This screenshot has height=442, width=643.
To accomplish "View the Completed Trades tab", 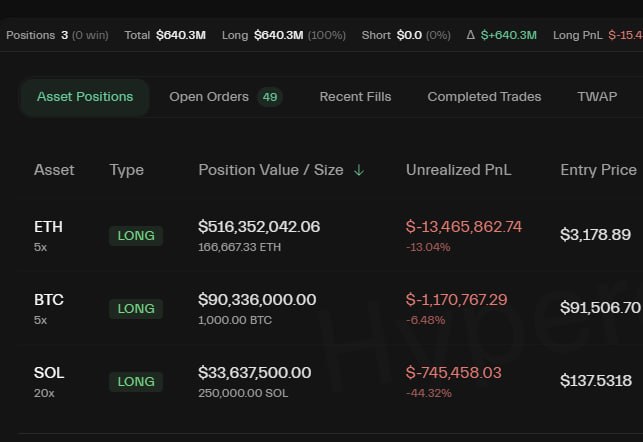I will 484,97.
